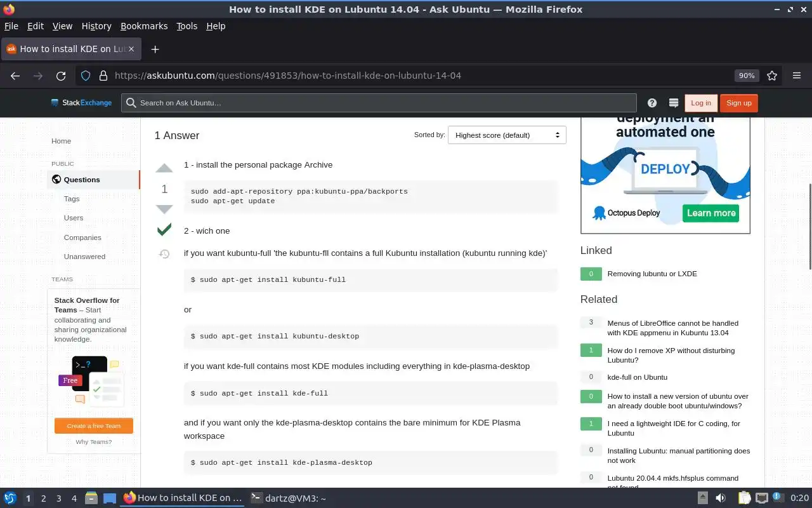Open Questions in sidebar

point(93,180)
